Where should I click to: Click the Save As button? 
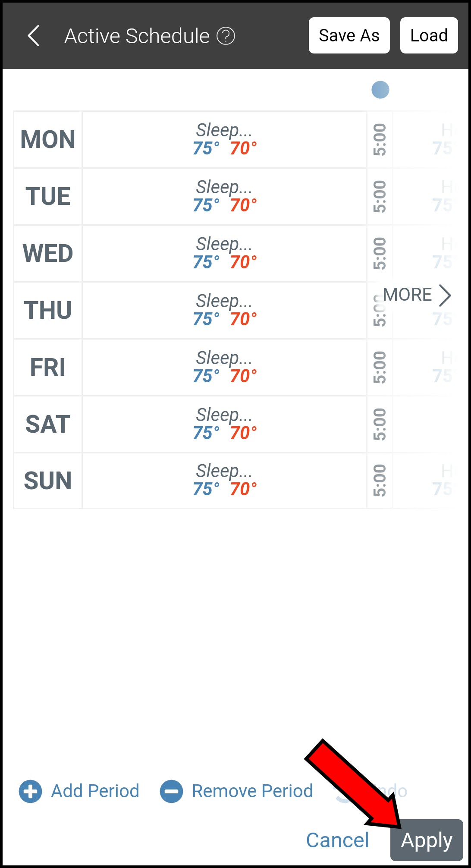[x=349, y=36]
